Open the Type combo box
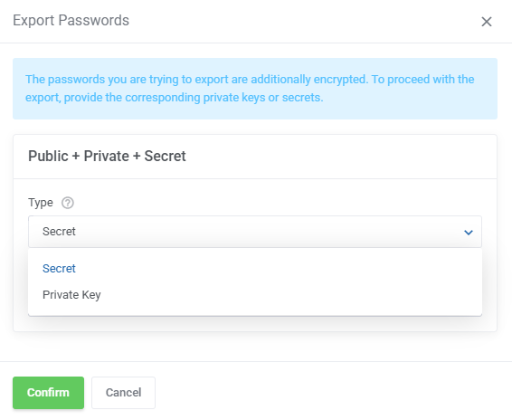Viewport: 512px width, 420px height. click(x=255, y=232)
